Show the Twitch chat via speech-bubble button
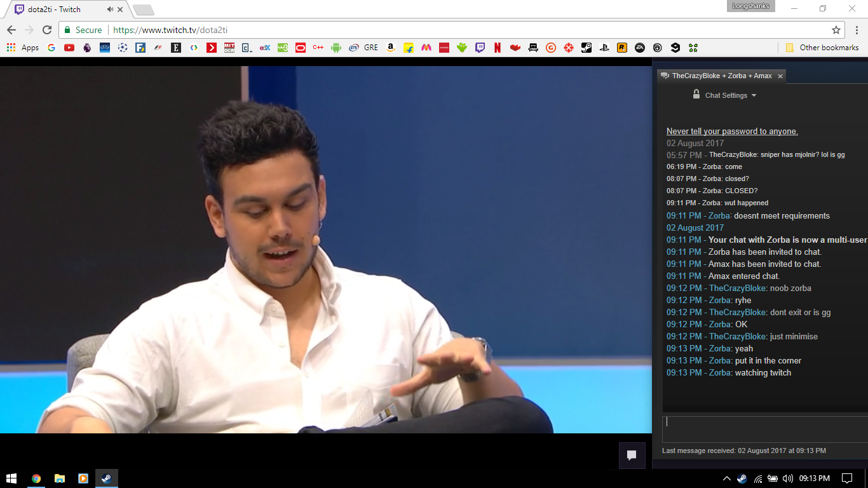This screenshot has width=868, height=488. pos(632,455)
